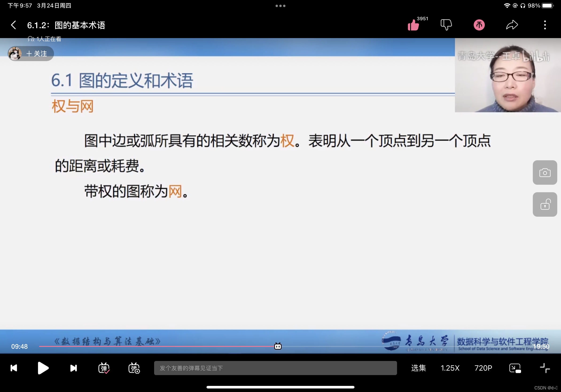Open the three-dot more options menu
This screenshot has width=561, height=392.
click(545, 25)
